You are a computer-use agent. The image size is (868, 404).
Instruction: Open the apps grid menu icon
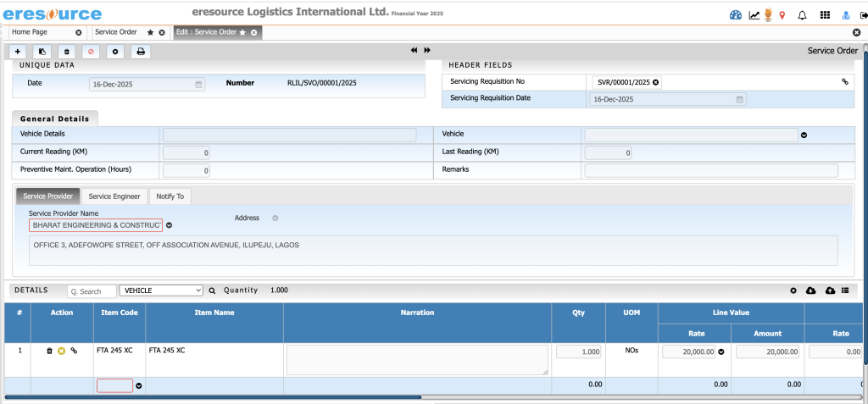825,15
